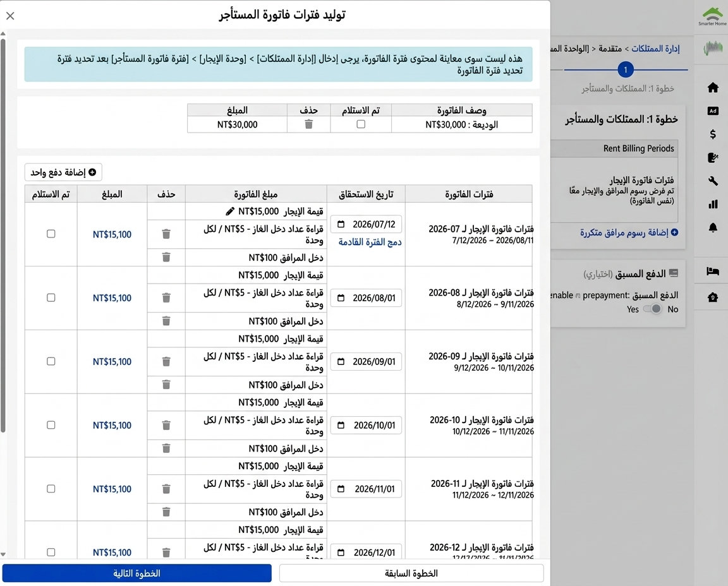The width and height of the screenshot is (728, 586).
Task: Delete utilities income NT$100 in 2026-09 period
Action: pos(166,384)
